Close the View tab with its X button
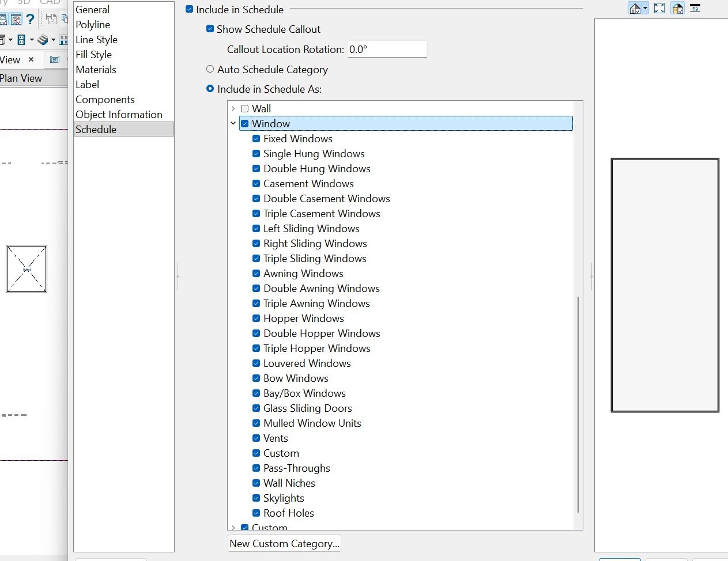The height and width of the screenshot is (561, 728). click(31, 59)
